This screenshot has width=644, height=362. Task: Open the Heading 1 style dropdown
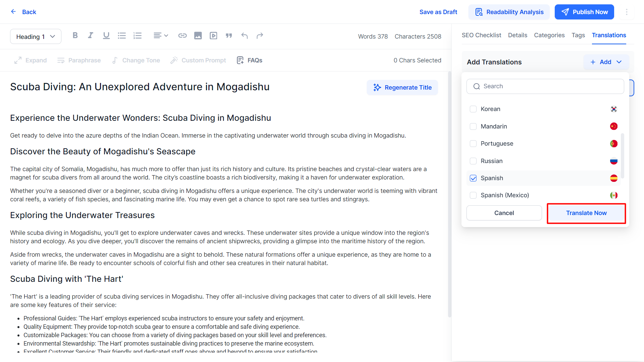tap(36, 37)
